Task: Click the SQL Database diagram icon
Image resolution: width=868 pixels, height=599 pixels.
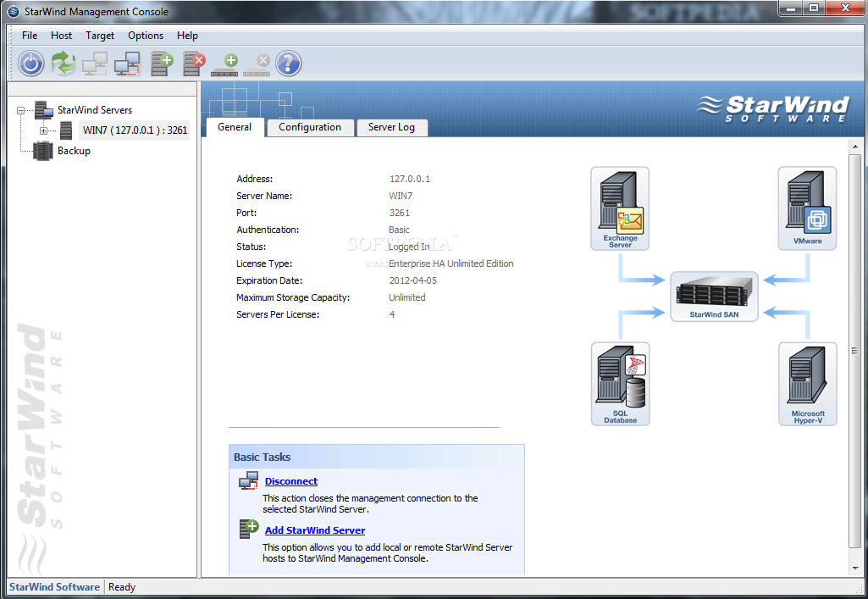Action: [620, 384]
